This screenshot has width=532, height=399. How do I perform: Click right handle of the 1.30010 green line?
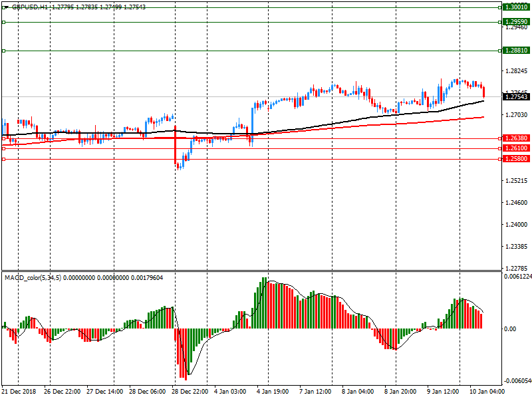(499, 7)
